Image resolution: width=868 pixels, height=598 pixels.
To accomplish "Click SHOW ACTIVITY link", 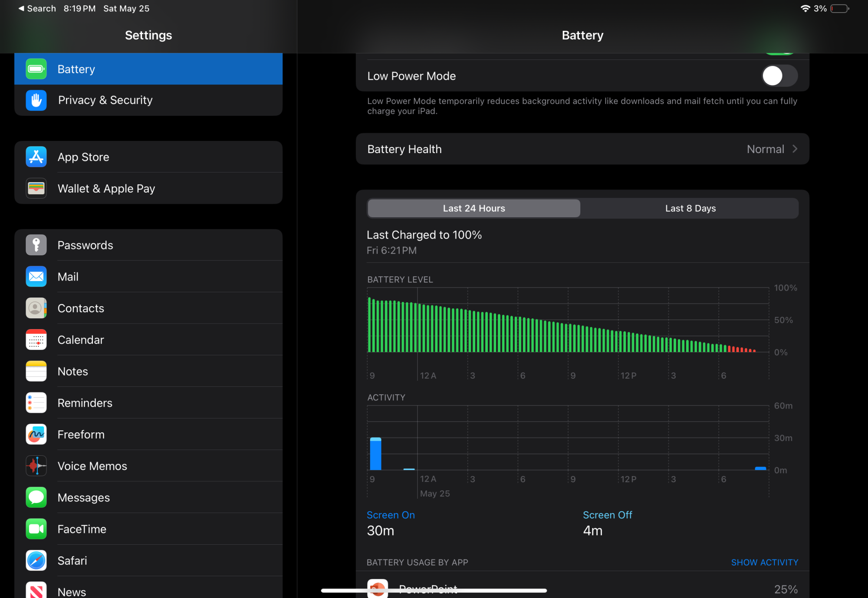I will tap(764, 562).
